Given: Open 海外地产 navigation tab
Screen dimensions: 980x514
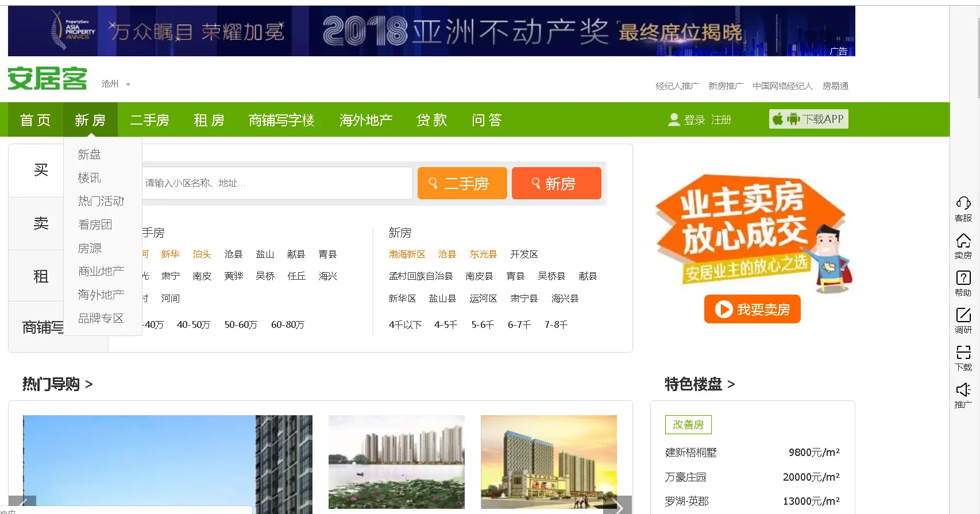Looking at the screenshot, I should pos(366,120).
